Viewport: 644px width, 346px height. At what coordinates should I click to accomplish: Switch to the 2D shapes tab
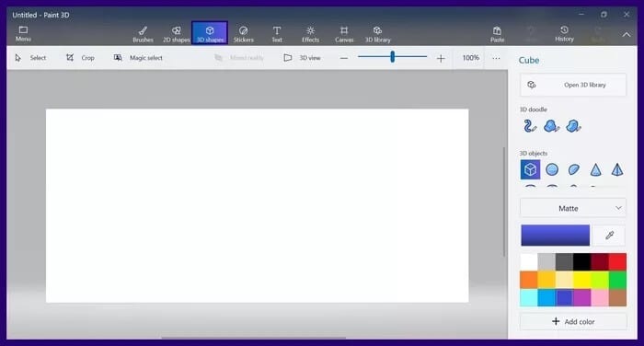click(x=177, y=34)
